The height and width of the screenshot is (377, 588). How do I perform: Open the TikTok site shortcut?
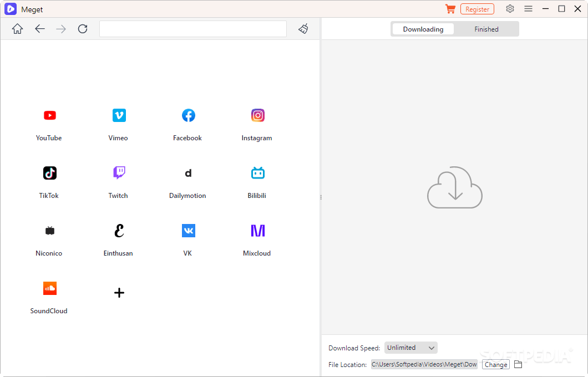[x=49, y=173]
